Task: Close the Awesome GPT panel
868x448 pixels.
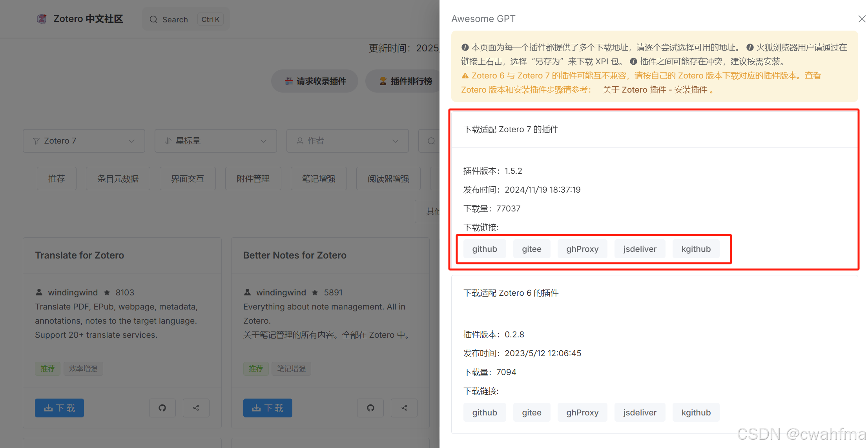Action: tap(861, 19)
